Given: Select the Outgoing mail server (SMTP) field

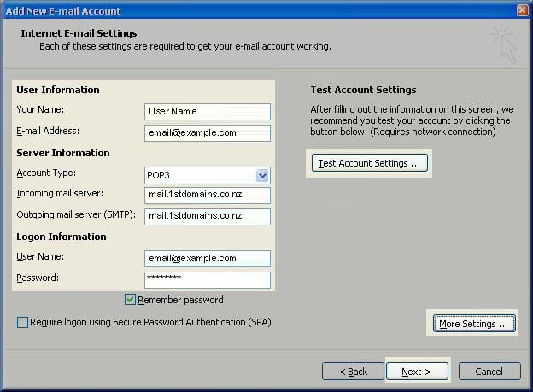Looking at the screenshot, I should point(208,216).
